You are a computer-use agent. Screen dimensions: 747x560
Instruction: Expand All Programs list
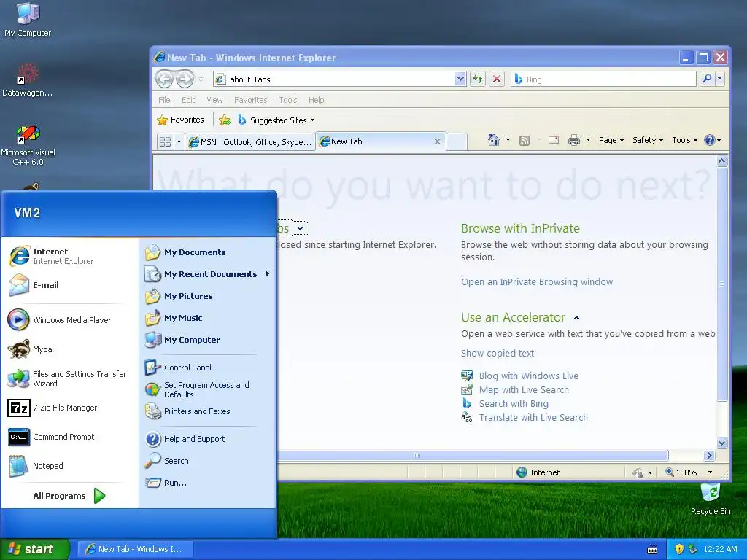pyautogui.click(x=69, y=496)
